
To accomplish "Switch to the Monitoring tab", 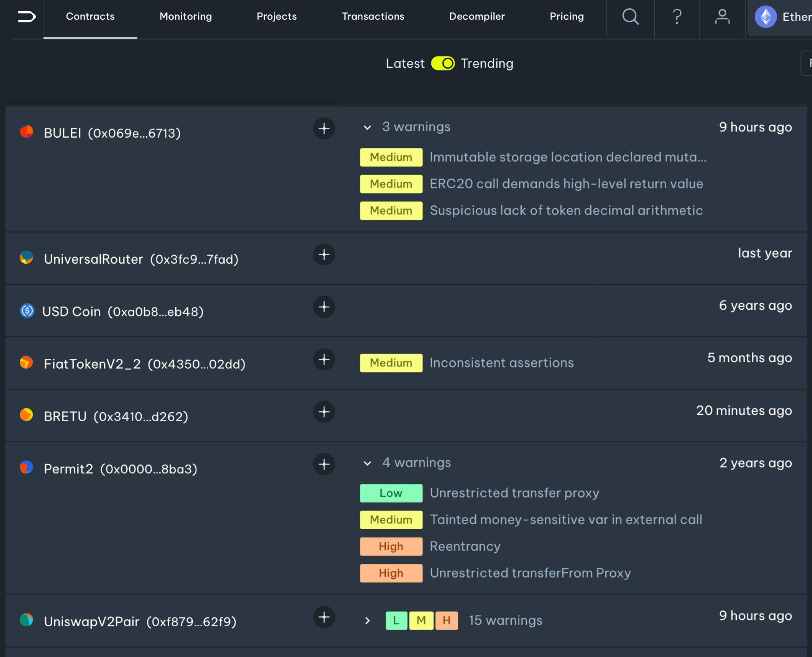I will (x=185, y=17).
